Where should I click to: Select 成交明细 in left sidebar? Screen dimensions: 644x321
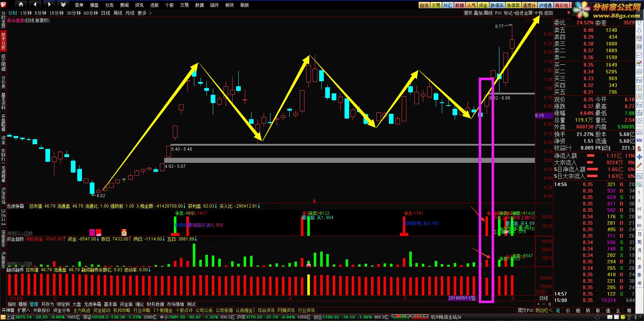tap(3, 62)
